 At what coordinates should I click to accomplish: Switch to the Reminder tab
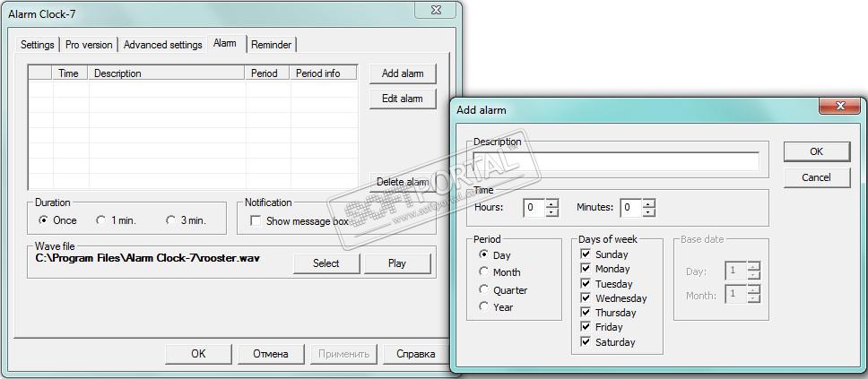pyautogui.click(x=271, y=45)
